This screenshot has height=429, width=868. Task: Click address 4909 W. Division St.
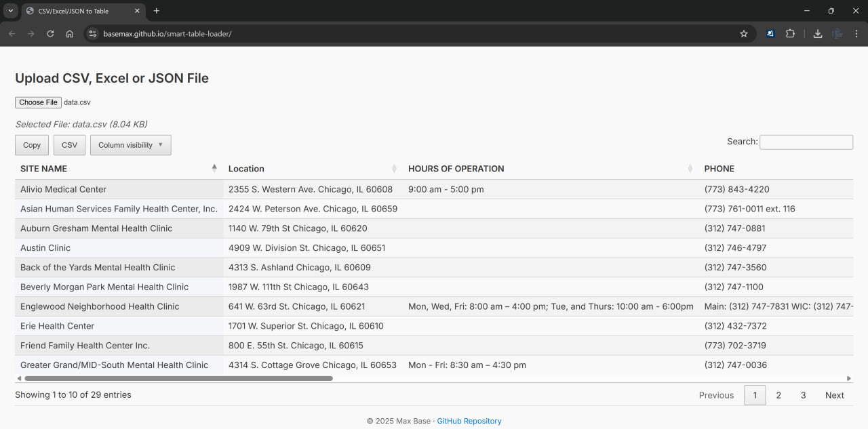click(307, 248)
